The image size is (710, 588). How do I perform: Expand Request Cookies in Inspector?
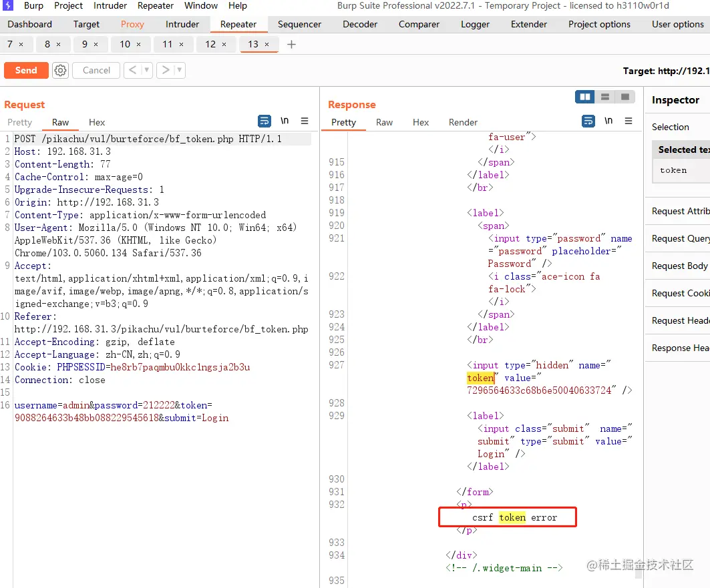tap(679, 293)
